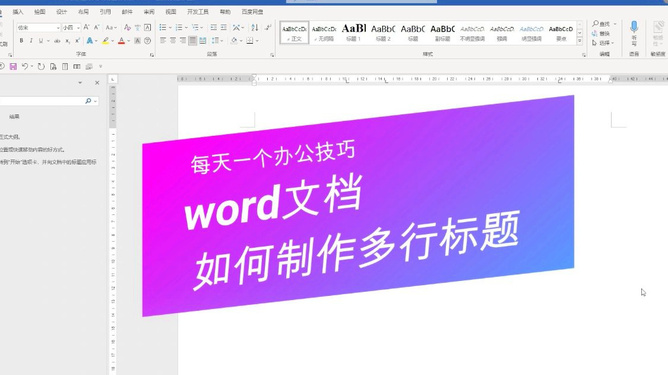Close the navigation pane
Image resolution: width=668 pixels, height=375 pixels.
97,83
